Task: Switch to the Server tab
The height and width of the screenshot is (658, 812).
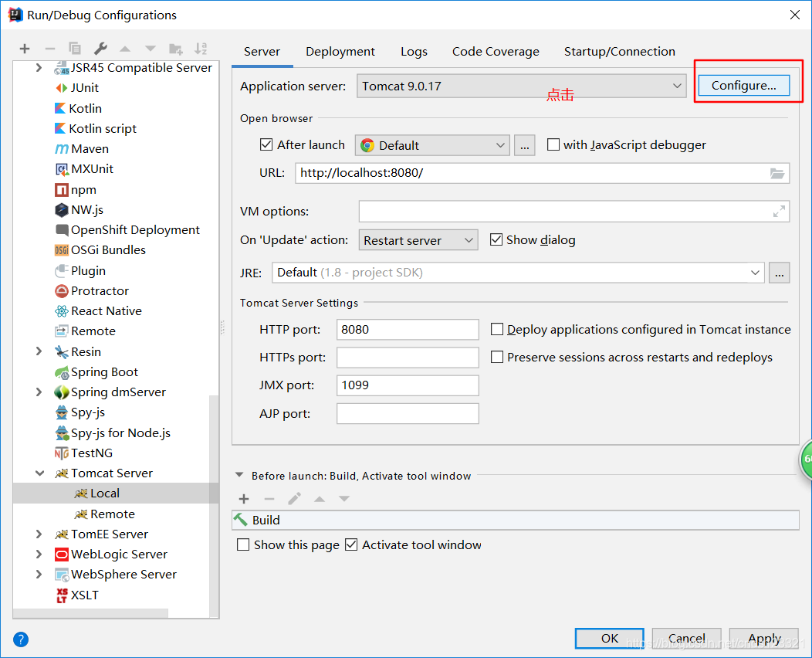Action: tap(262, 51)
